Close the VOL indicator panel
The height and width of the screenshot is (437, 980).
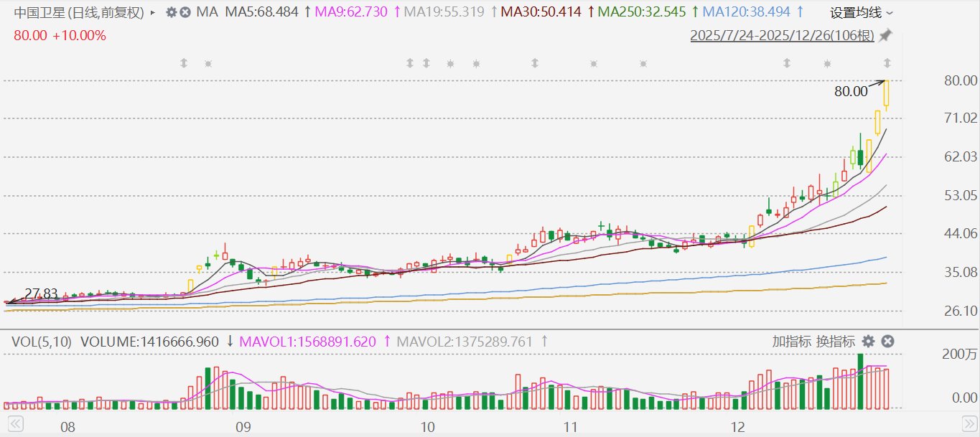(887, 342)
